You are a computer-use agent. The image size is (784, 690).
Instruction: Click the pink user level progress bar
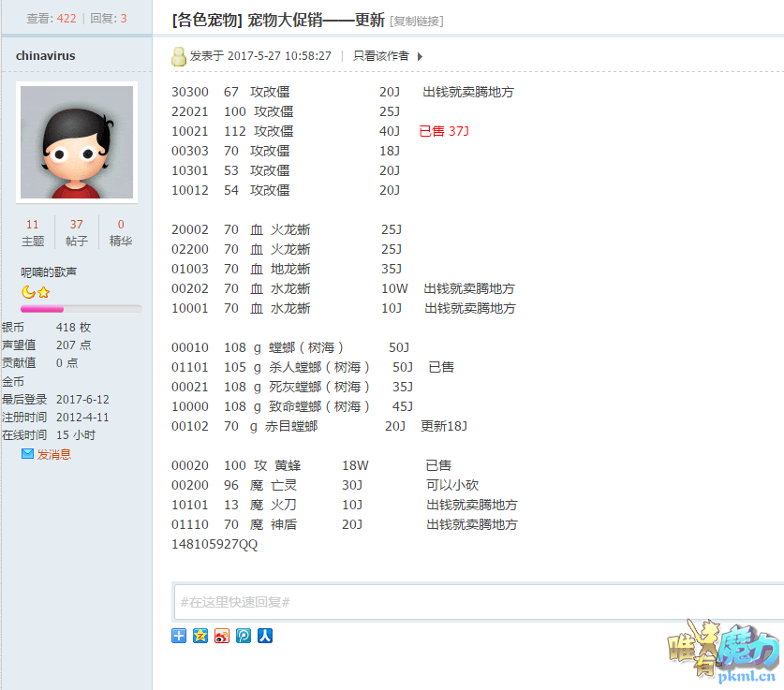tap(81, 308)
